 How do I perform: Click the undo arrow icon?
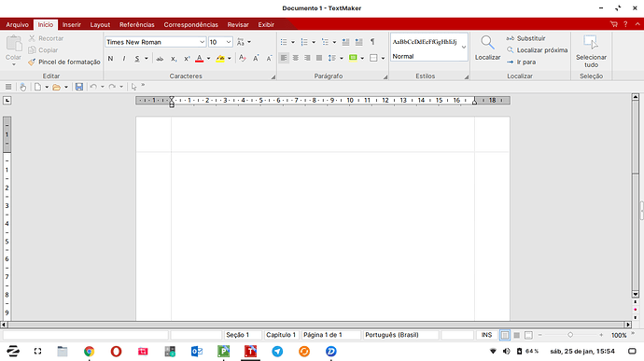tap(93, 87)
